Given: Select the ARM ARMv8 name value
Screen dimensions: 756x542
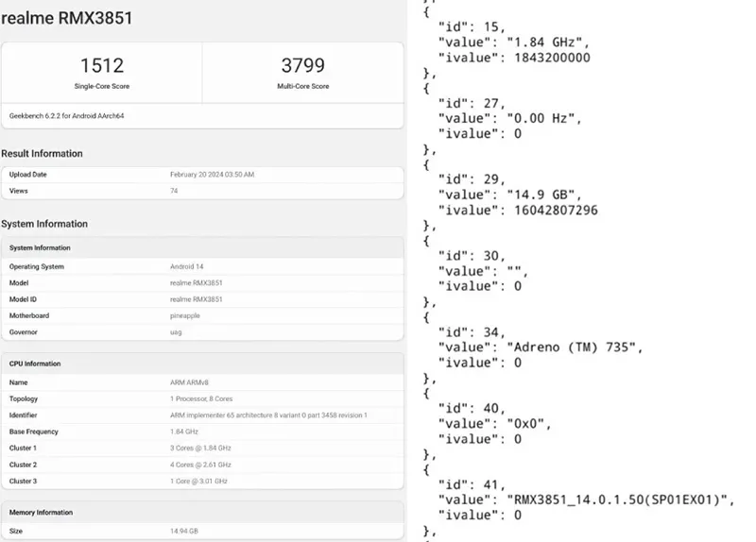Looking at the screenshot, I should coord(190,382).
